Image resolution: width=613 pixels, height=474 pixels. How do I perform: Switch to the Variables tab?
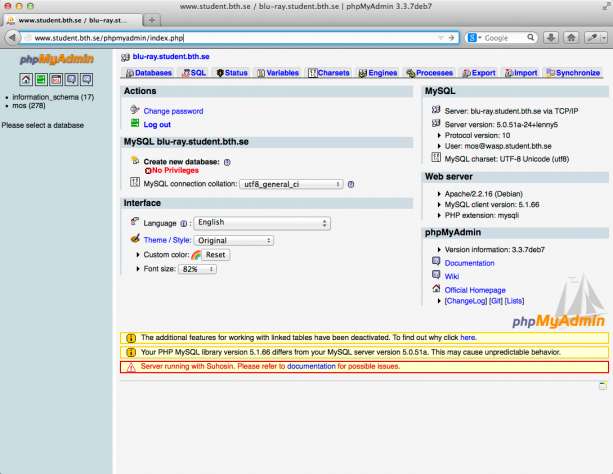(x=278, y=73)
